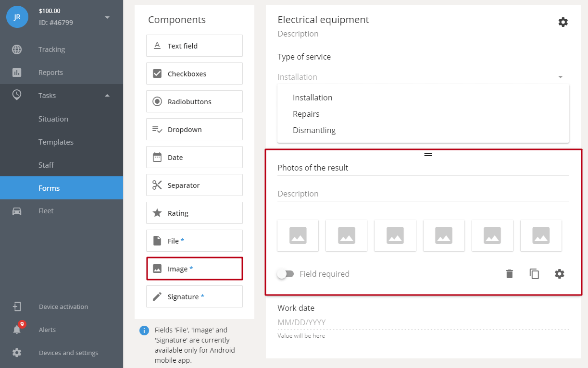Add a Rating component

pos(194,213)
